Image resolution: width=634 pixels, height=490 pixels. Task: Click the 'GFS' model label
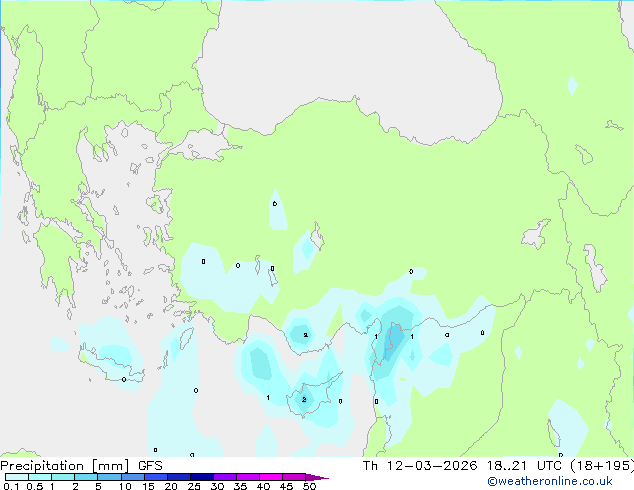click(150, 466)
